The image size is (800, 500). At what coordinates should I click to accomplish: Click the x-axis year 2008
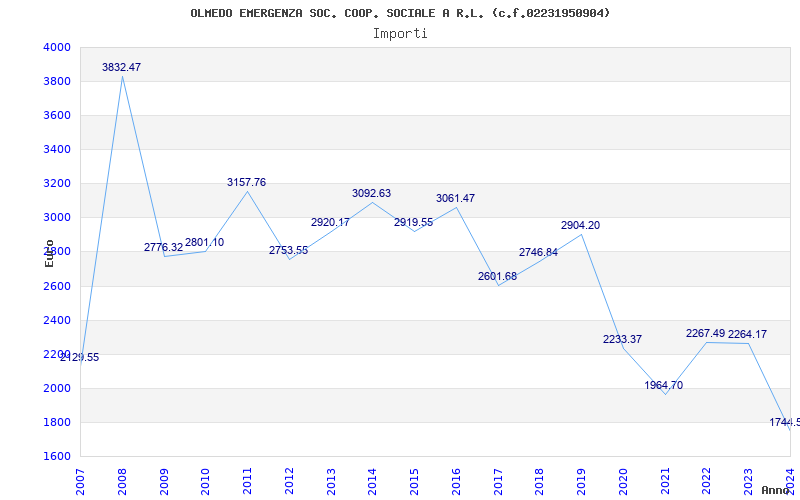(x=122, y=482)
